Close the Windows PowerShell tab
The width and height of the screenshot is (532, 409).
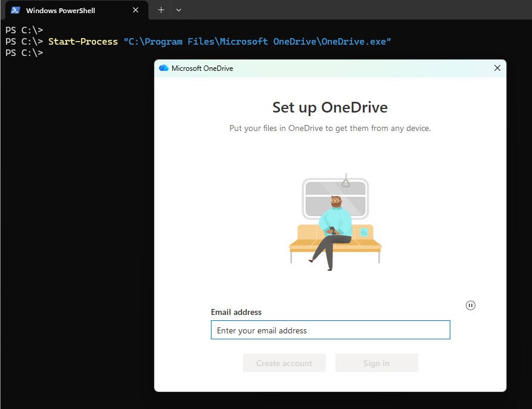[136, 10]
